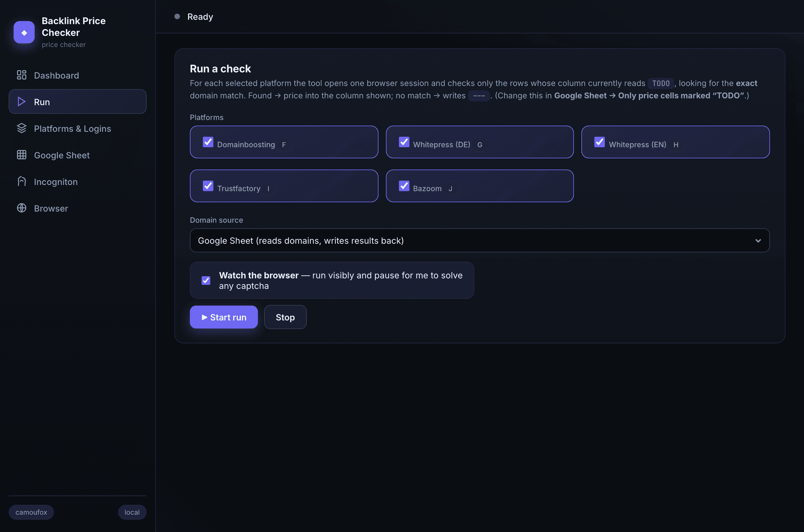
Task: Click the Bazoom column J badge
Action: click(450, 188)
